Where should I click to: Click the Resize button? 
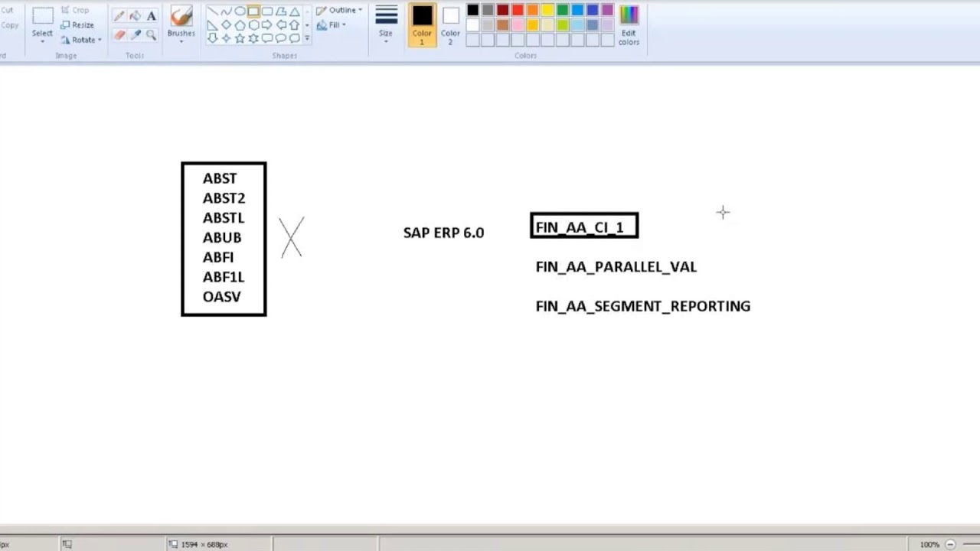77,24
